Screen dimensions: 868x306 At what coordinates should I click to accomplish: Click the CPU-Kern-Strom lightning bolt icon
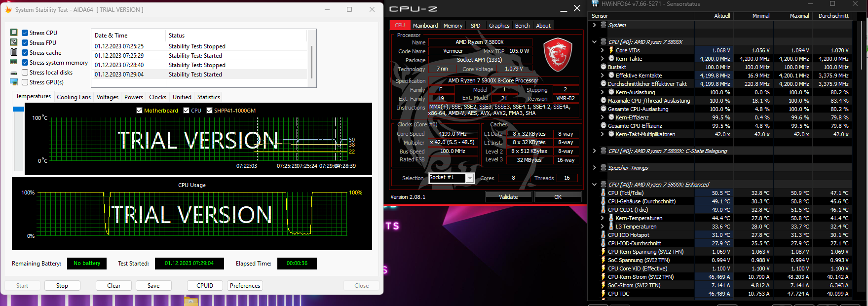[604, 277]
